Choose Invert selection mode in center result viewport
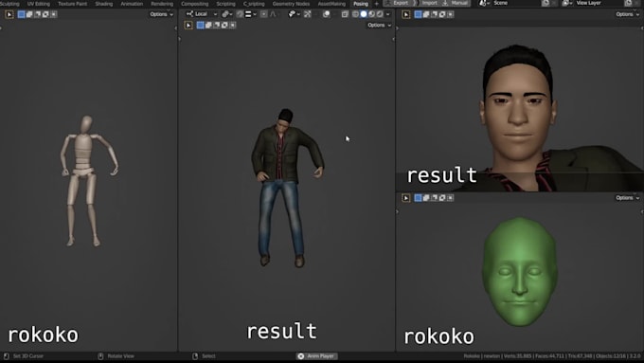Screen dimensions: 644x363 tap(224, 26)
